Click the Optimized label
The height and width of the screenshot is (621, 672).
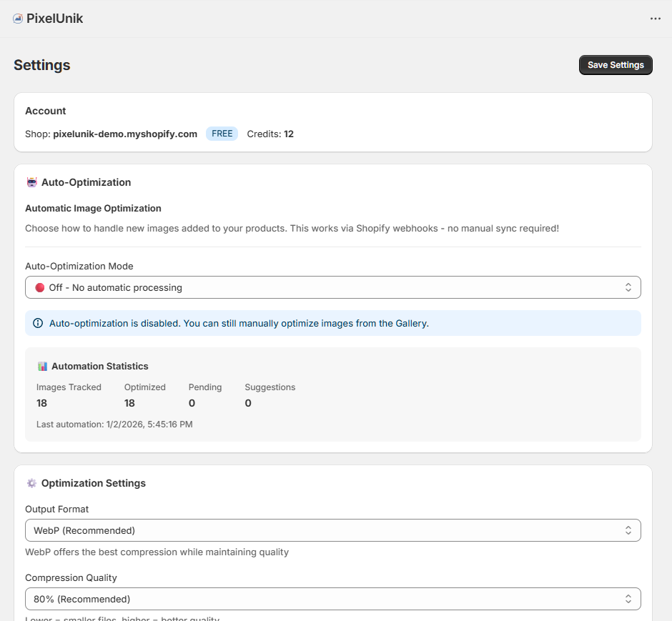(145, 387)
